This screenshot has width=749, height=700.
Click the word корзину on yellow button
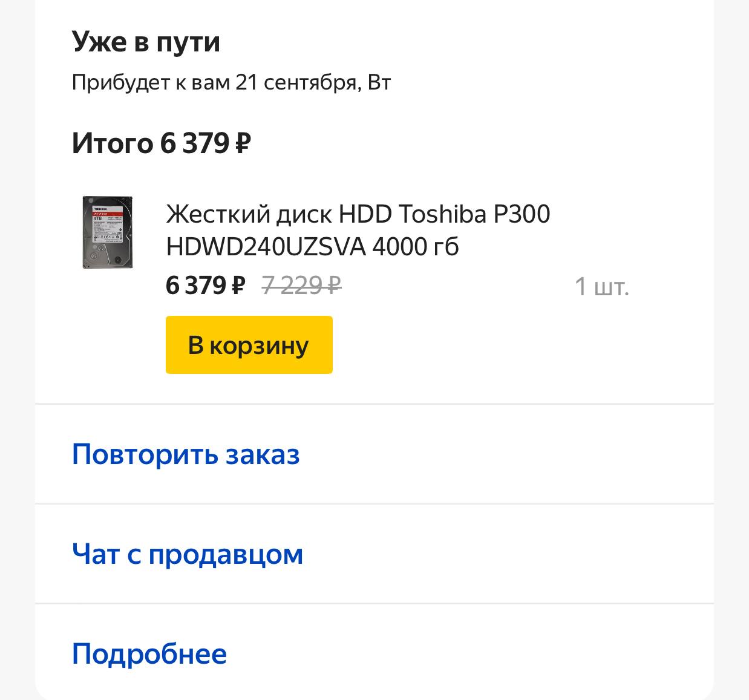(x=260, y=346)
